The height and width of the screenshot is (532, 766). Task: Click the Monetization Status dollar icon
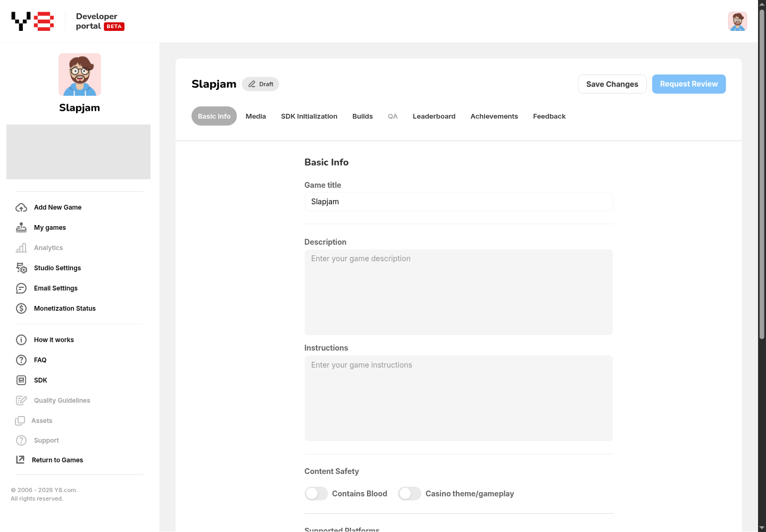pos(21,309)
